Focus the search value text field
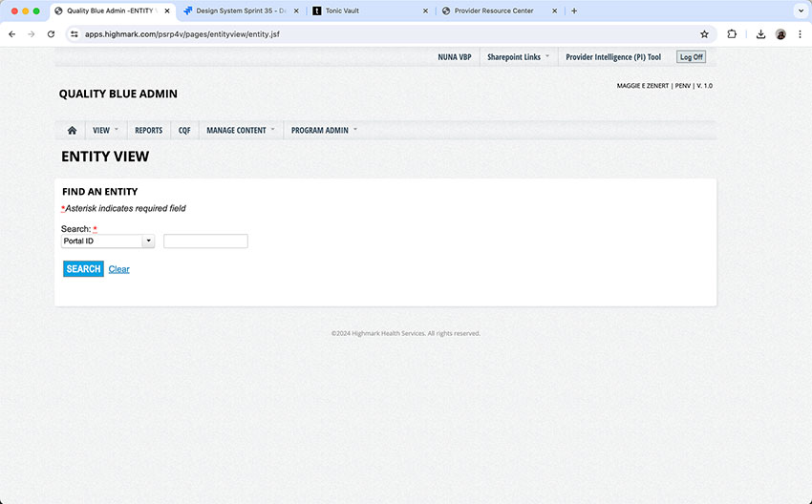Viewport: 812px width, 504px height. coord(205,241)
